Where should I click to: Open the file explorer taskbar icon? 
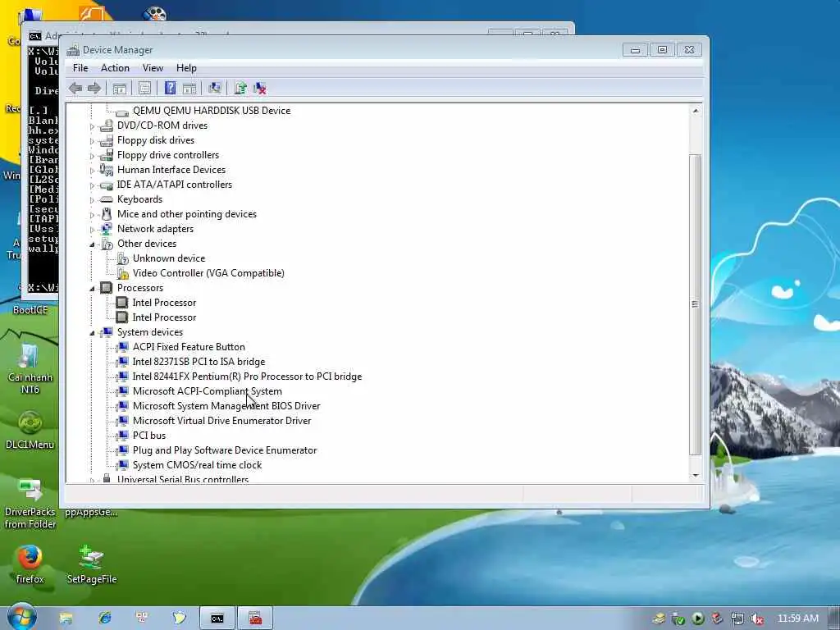[66, 619]
